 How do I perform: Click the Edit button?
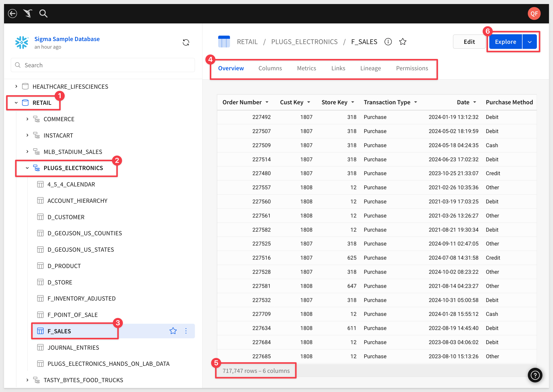[x=469, y=42]
